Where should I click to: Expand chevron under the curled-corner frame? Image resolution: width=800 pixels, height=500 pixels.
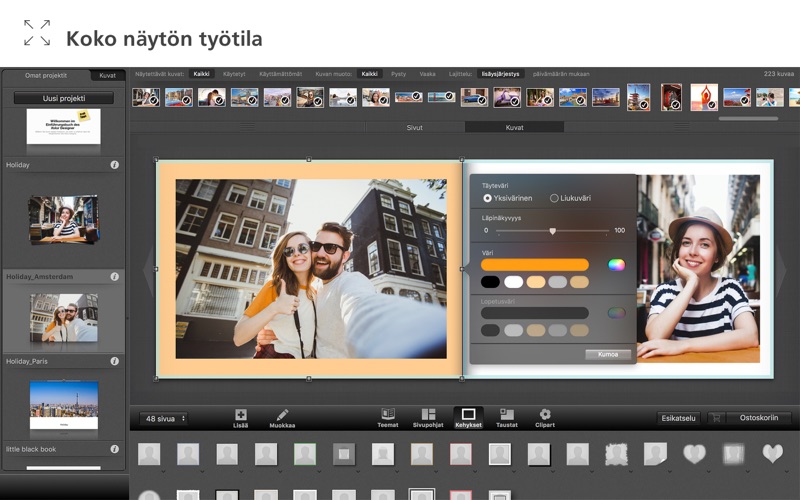point(670,471)
